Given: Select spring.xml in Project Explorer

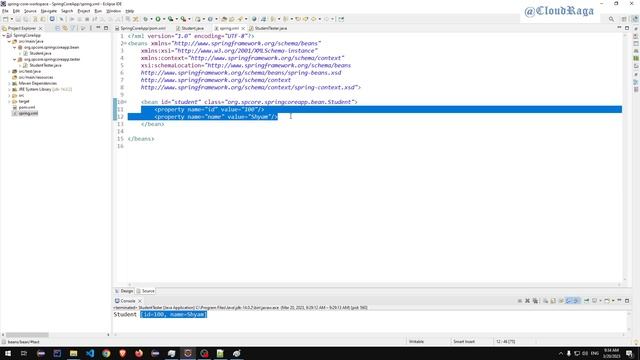Looking at the screenshot, I should (x=28, y=113).
